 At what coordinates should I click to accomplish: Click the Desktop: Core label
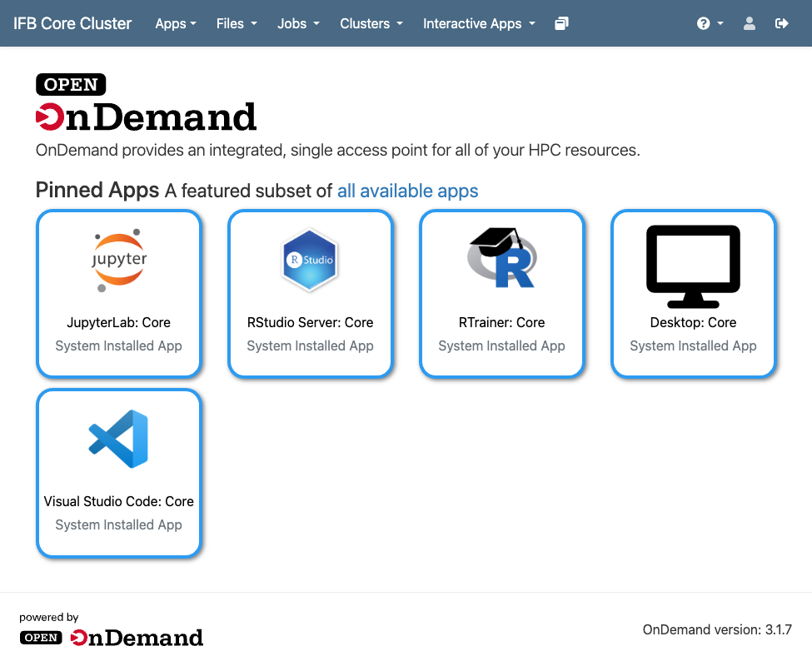tap(693, 322)
